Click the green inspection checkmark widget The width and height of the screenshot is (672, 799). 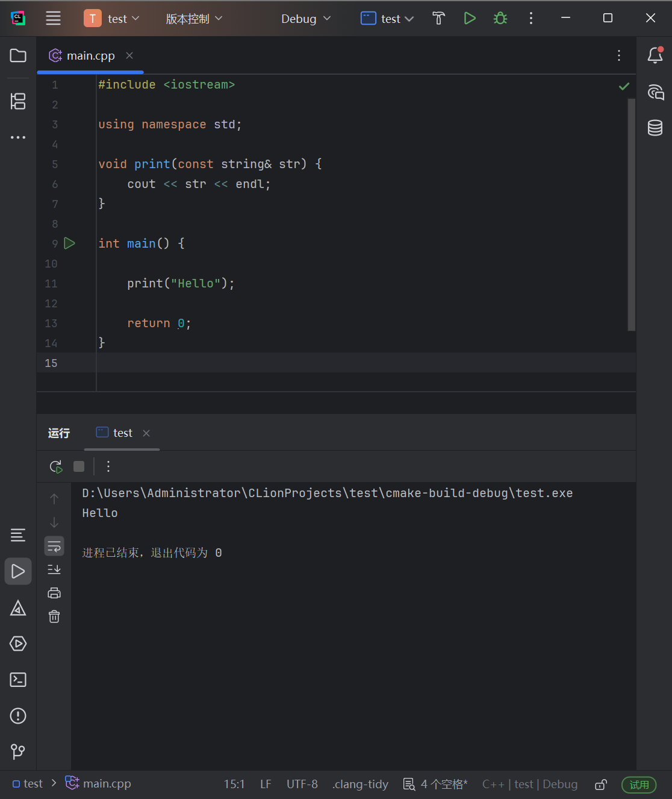pyautogui.click(x=624, y=86)
